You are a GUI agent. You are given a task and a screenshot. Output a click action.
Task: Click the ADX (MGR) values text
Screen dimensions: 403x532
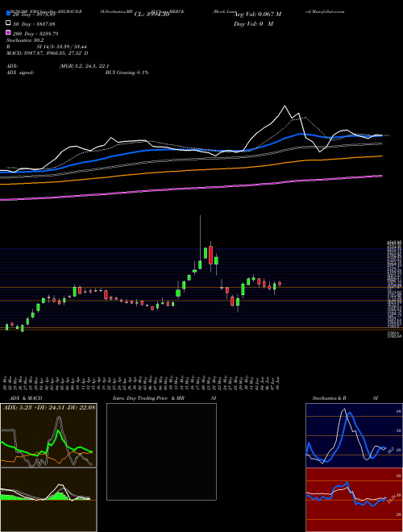(84, 66)
